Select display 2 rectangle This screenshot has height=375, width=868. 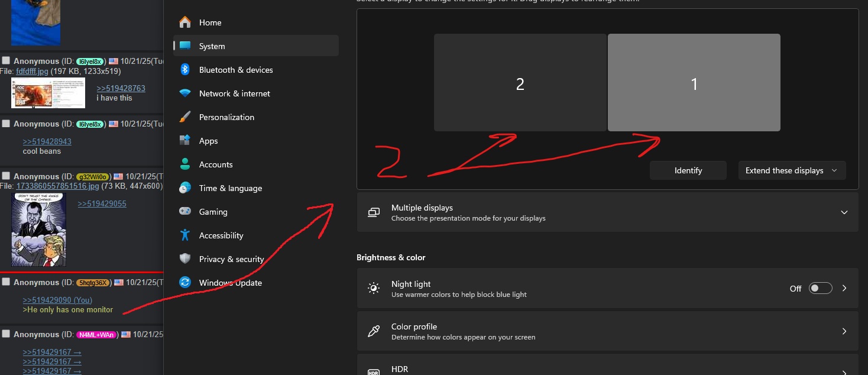520,82
